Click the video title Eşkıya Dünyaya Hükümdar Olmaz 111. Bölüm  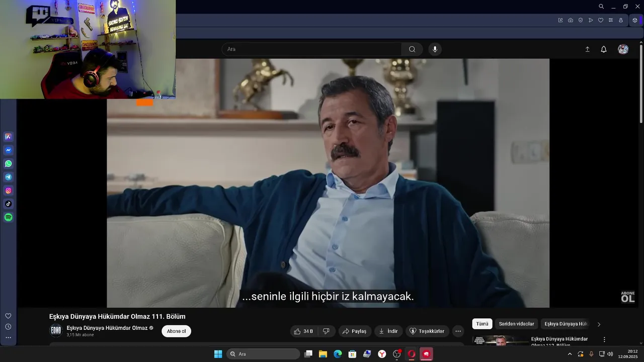(117, 316)
